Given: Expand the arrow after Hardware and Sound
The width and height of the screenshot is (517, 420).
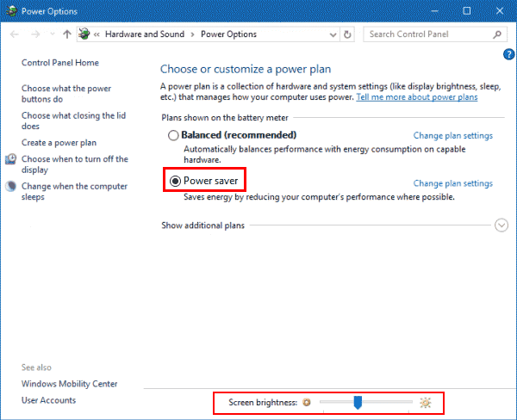Looking at the screenshot, I should pyautogui.click(x=192, y=34).
